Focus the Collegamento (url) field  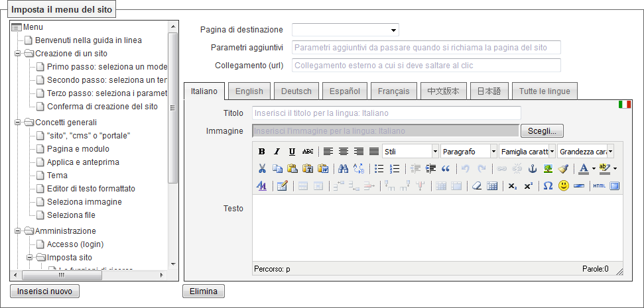pyautogui.click(x=426, y=65)
